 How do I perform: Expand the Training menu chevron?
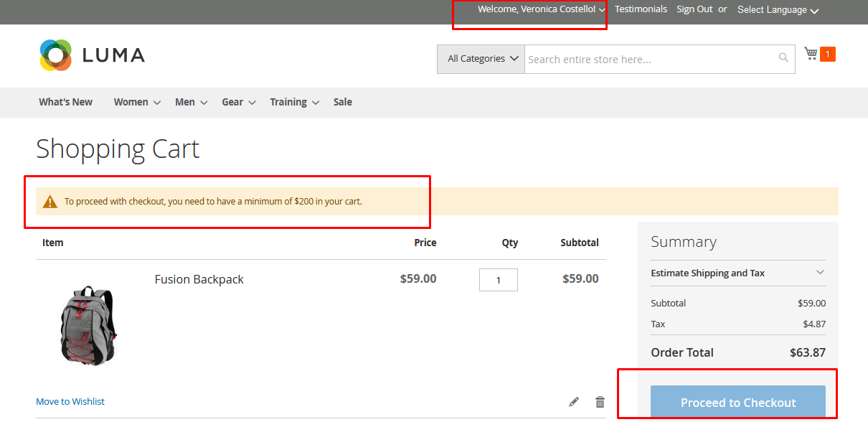pyautogui.click(x=317, y=102)
